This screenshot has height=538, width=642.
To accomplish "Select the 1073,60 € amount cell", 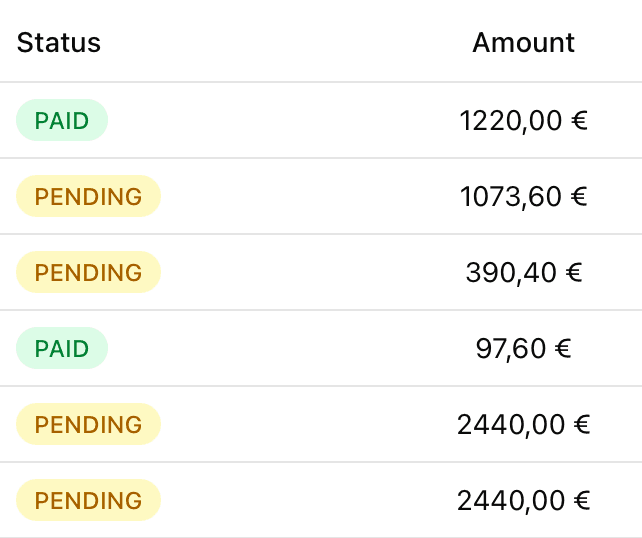I will tap(523, 197).
